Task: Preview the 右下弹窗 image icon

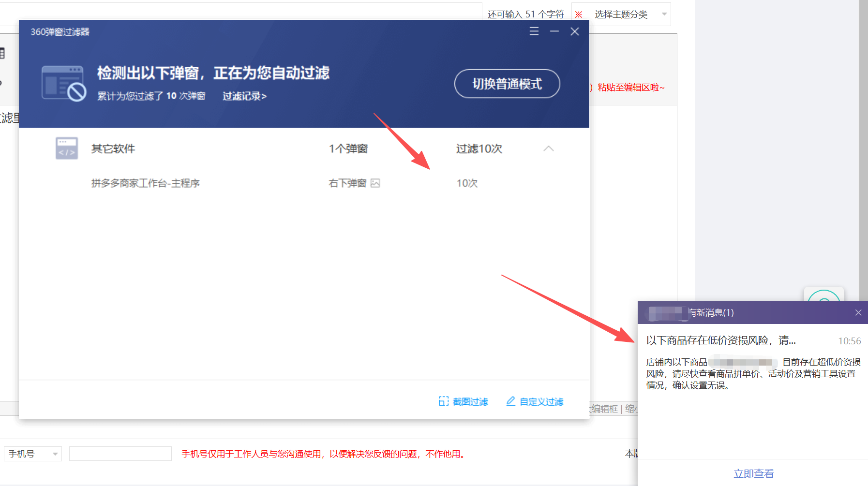Action: coord(375,183)
